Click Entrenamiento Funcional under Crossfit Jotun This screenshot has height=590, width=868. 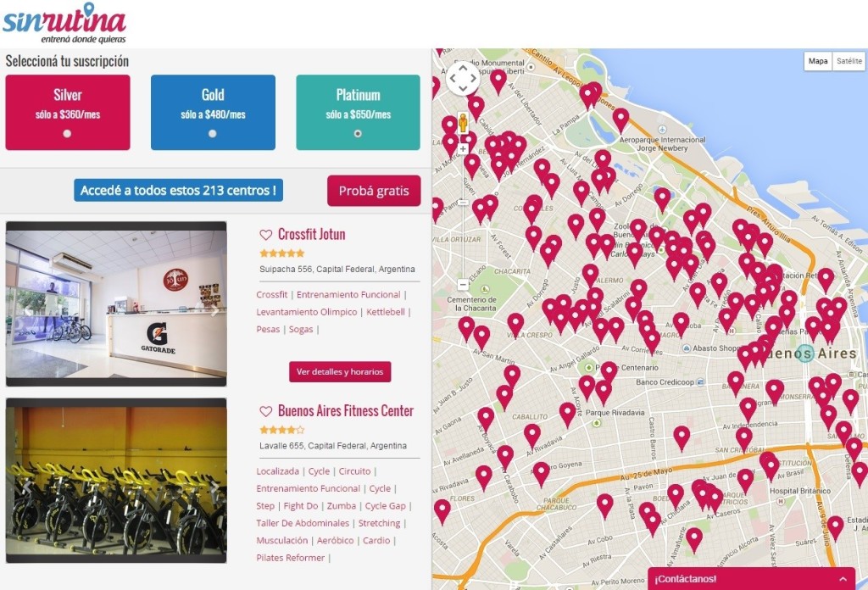click(348, 295)
